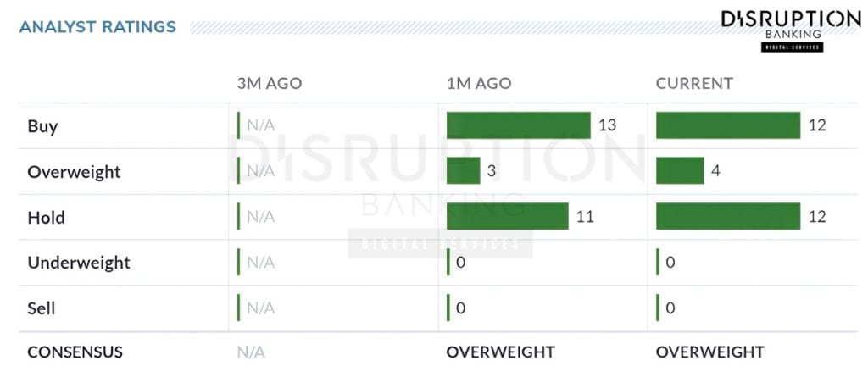The image size is (868, 377).
Task: Click the current Hold bar showing 12
Action: [728, 216]
